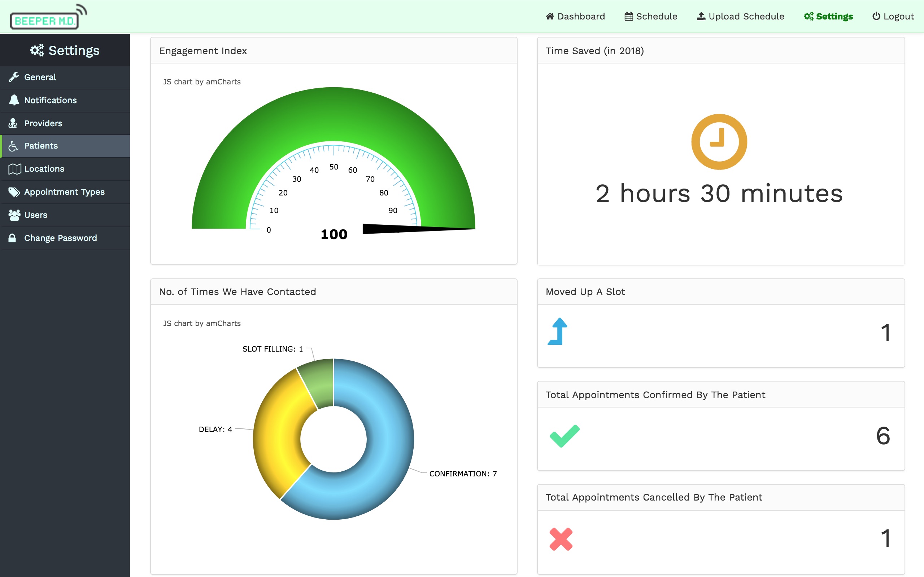Open Upload Schedule in the navbar

[740, 17]
